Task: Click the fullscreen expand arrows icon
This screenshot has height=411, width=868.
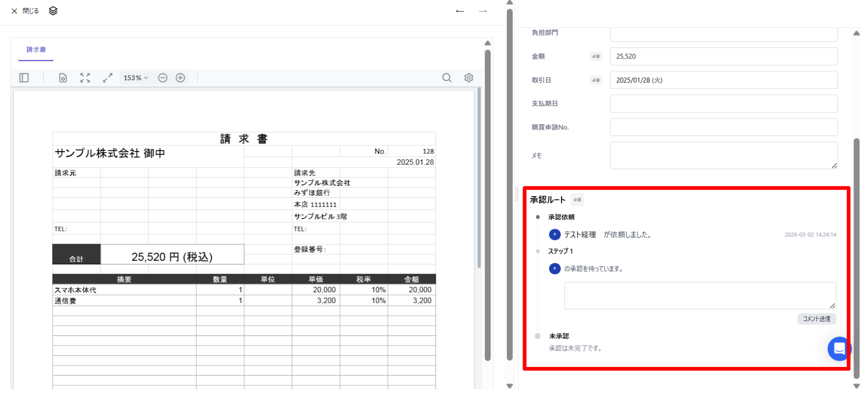Action: coord(108,78)
